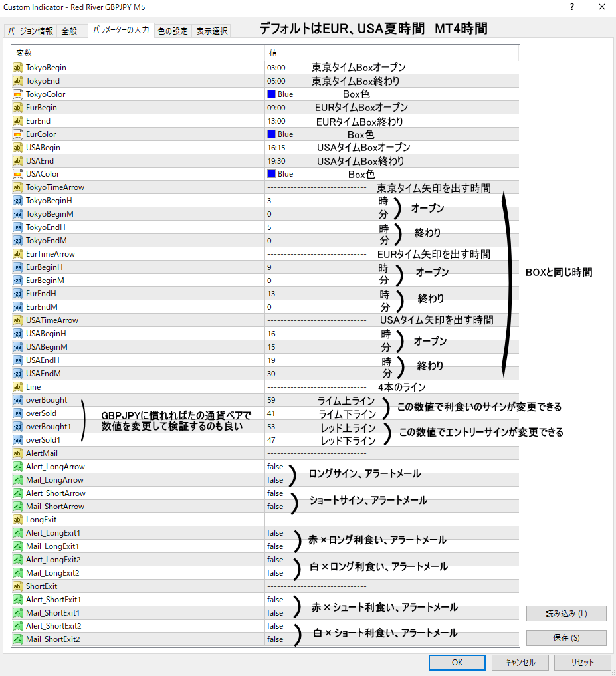Switch to the 色の設定 tab
This screenshot has height=676, width=616.
(172, 31)
